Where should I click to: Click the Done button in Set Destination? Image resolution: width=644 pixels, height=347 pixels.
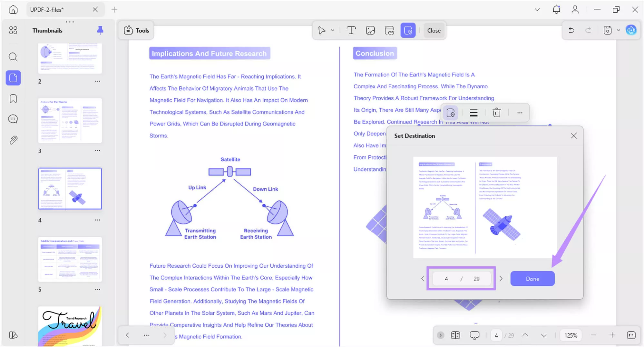point(532,279)
